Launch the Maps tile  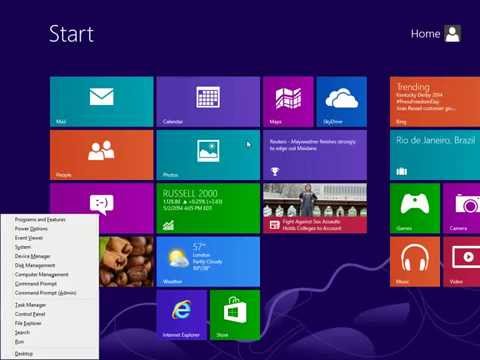point(288,102)
